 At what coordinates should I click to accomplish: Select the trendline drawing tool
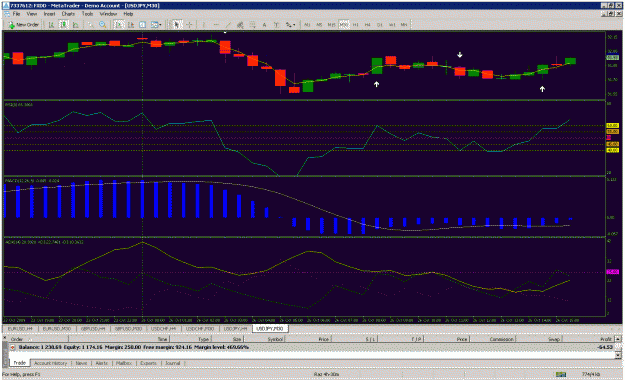coord(228,25)
